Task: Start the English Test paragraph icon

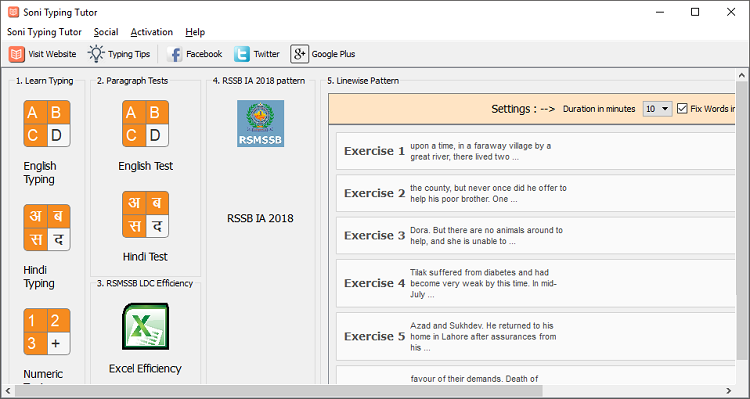Action: tap(145, 123)
